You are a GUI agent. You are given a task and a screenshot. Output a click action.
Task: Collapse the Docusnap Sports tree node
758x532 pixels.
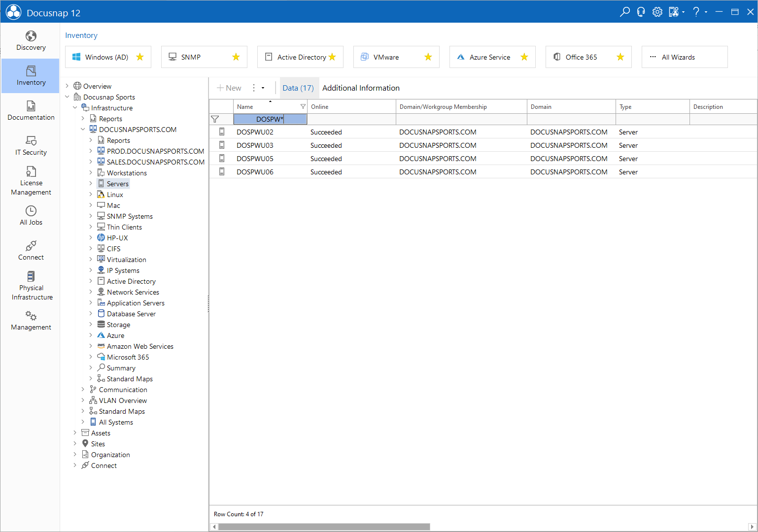(67, 97)
